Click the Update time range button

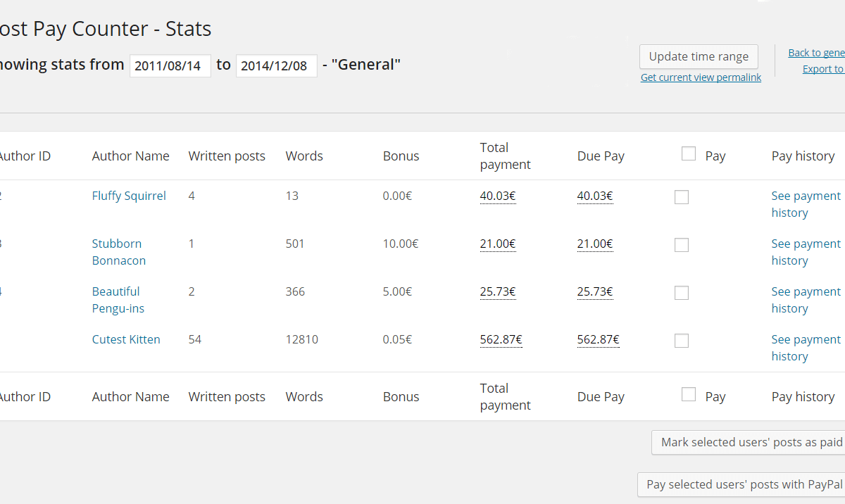[x=699, y=57]
